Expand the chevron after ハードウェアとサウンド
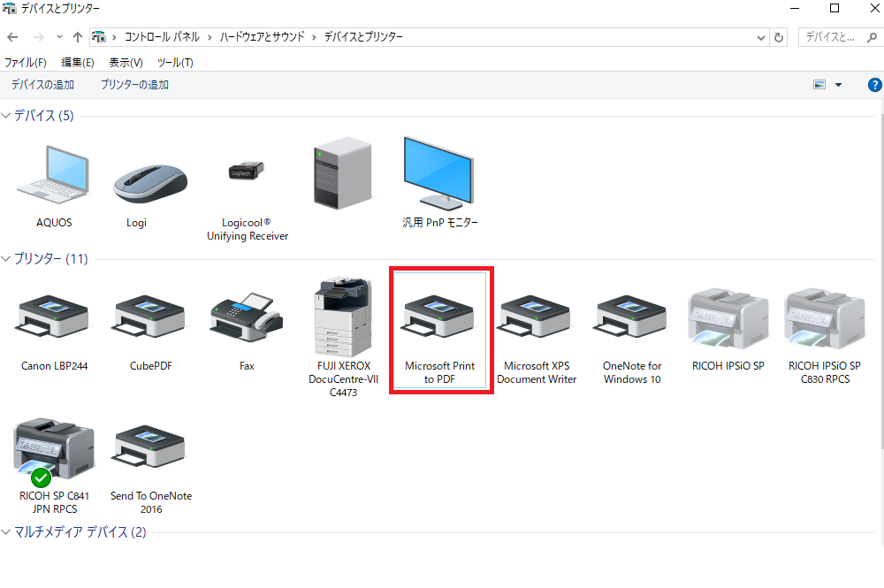Image resolution: width=884 pixels, height=588 pixels. (314, 37)
